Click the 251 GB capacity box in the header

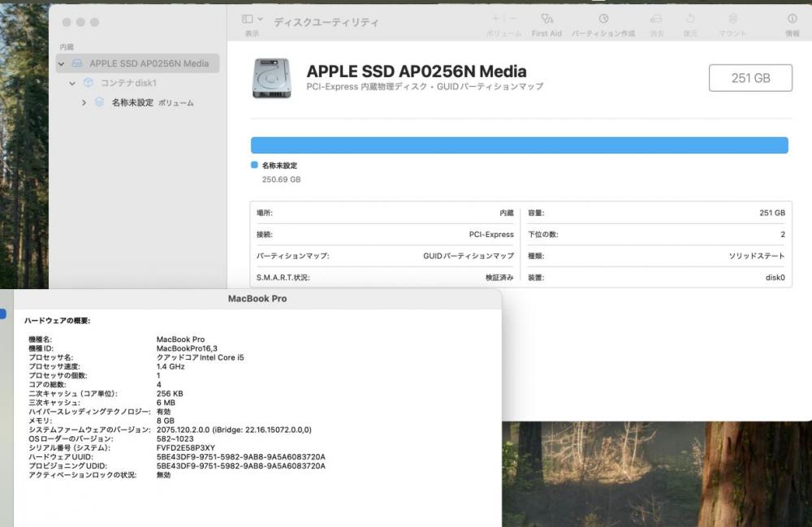(x=750, y=78)
